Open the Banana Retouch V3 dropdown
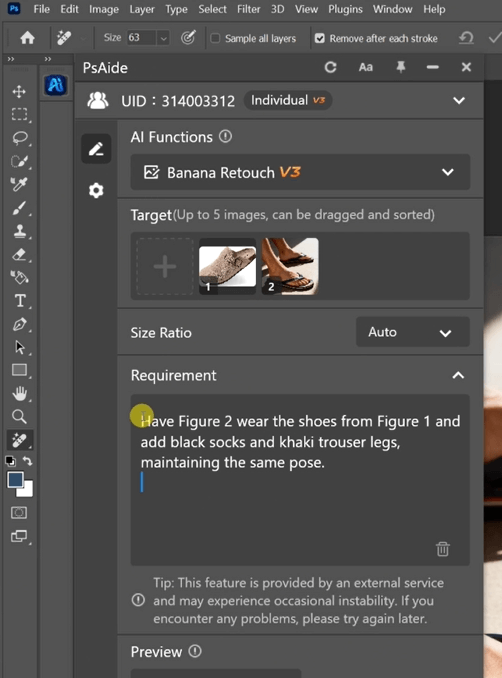The image size is (502, 678). coord(300,172)
